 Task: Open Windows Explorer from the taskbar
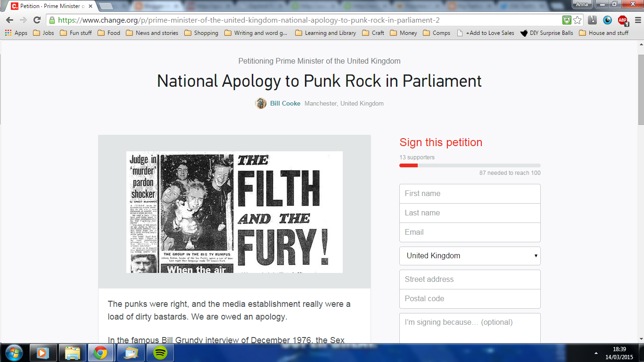point(73,353)
